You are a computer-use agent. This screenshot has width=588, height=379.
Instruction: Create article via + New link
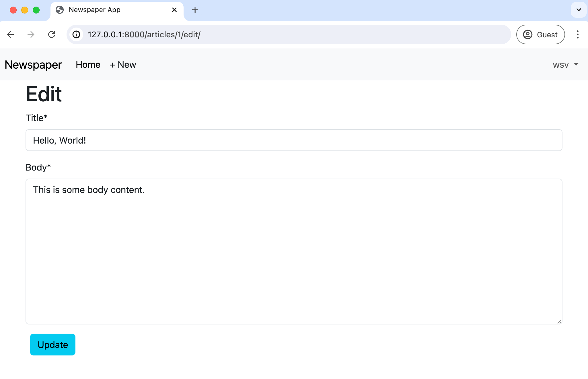click(x=123, y=65)
